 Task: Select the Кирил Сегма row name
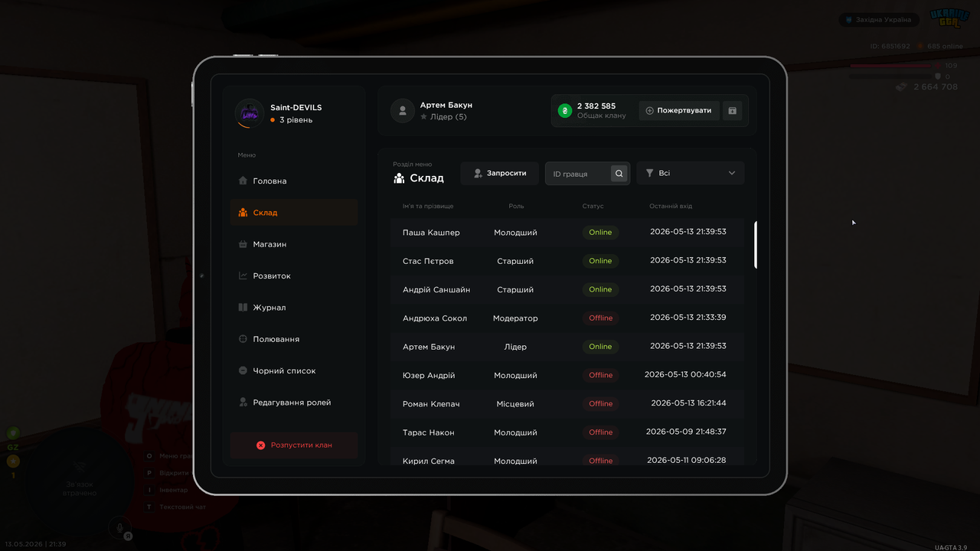(429, 461)
